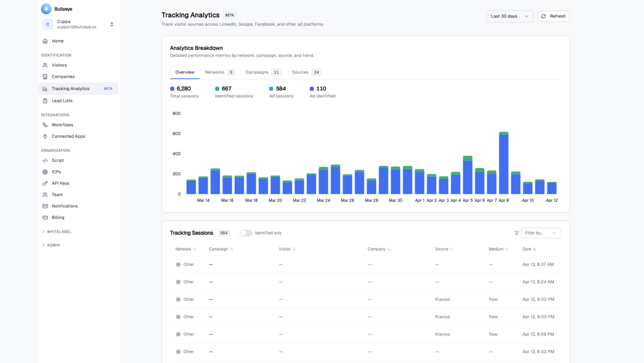The height and width of the screenshot is (363, 644).
Task: Click the filter funnel icon above the sessions table
Action: click(x=516, y=233)
